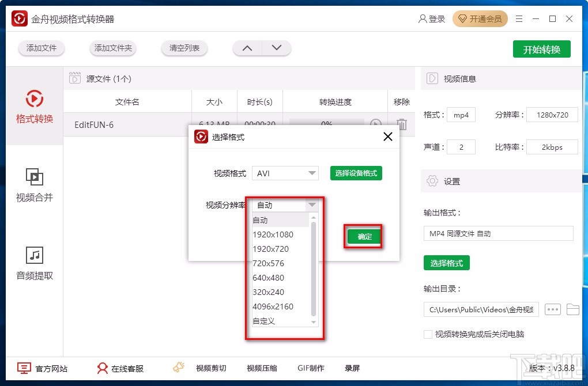The width and height of the screenshot is (588, 386).
Task: Click the 开始转换 start conversion button
Action: 541,49
